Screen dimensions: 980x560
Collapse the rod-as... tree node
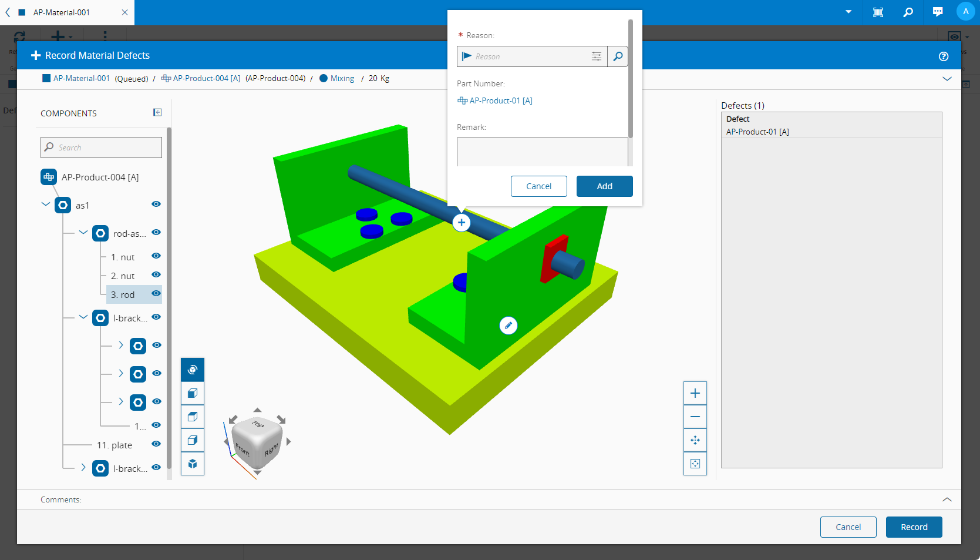pos(83,233)
